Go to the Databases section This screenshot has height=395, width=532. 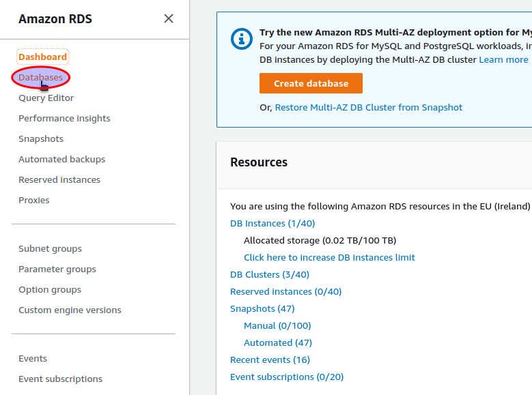point(41,77)
